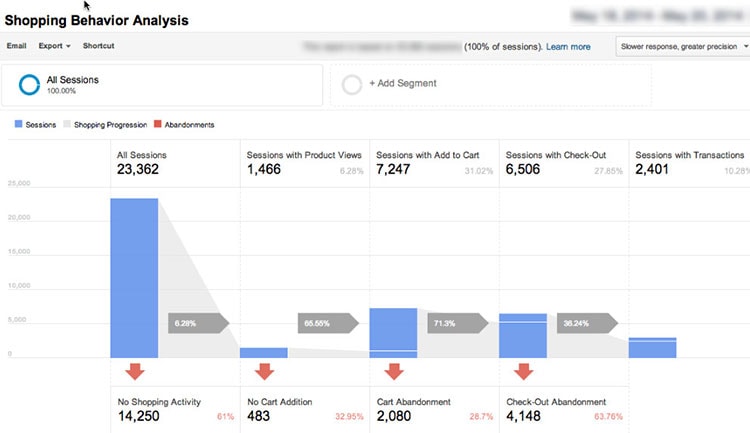Click the Add Segment button

click(402, 85)
